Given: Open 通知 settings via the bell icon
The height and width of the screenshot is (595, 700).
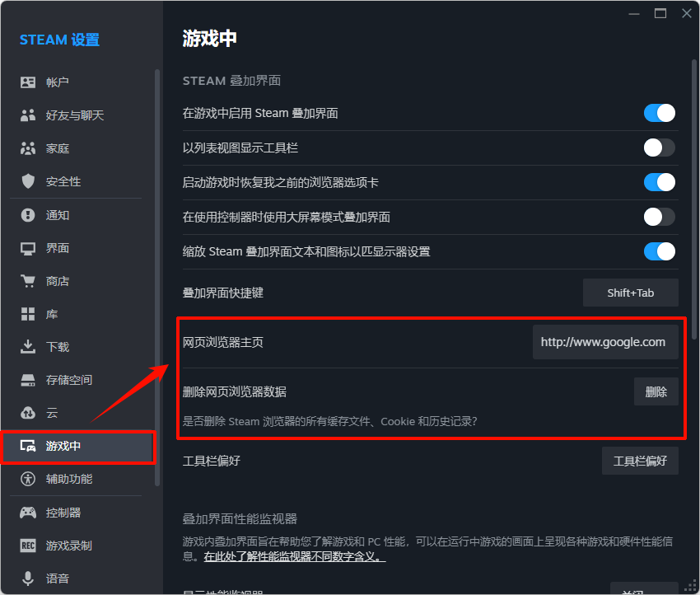Looking at the screenshot, I should click(x=27, y=214).
